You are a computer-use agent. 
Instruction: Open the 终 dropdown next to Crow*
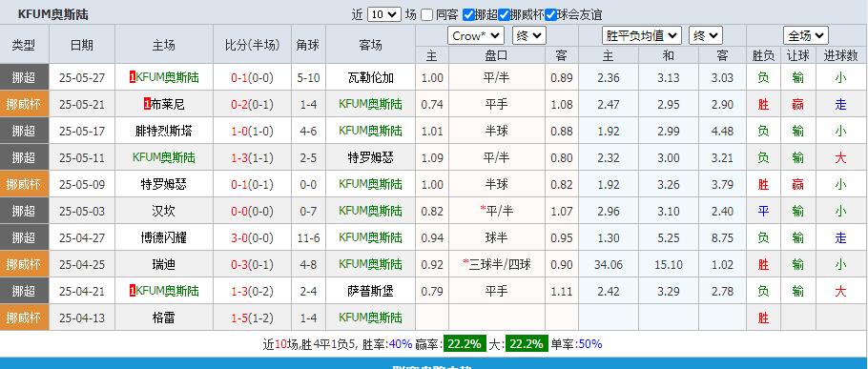[x=529, y=36]
